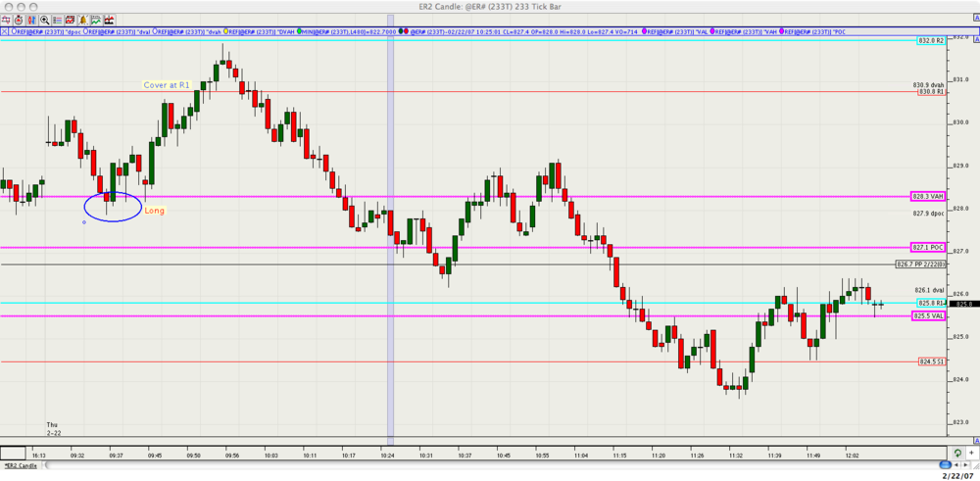Screen dimensions: 980x481
Task: Click the right arrow of horizontal scrollbar
Action: pos(965,464)
